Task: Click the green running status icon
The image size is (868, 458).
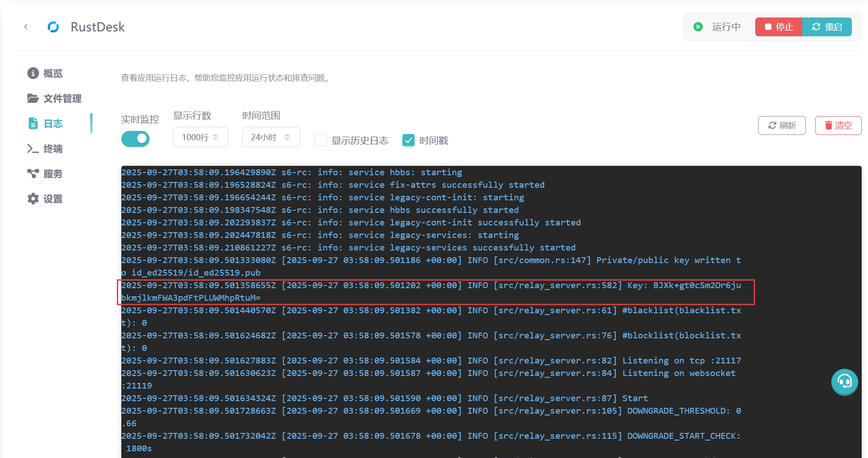Action: 698,27
